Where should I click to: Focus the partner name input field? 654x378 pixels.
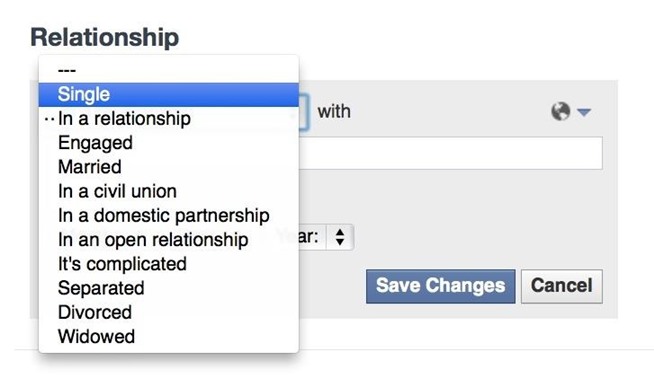(450, 153)
